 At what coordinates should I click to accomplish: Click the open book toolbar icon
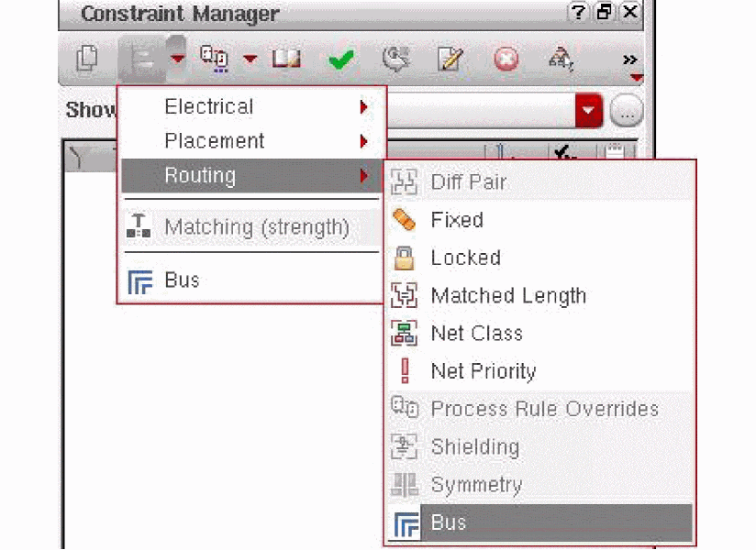(x=286, y=59)
